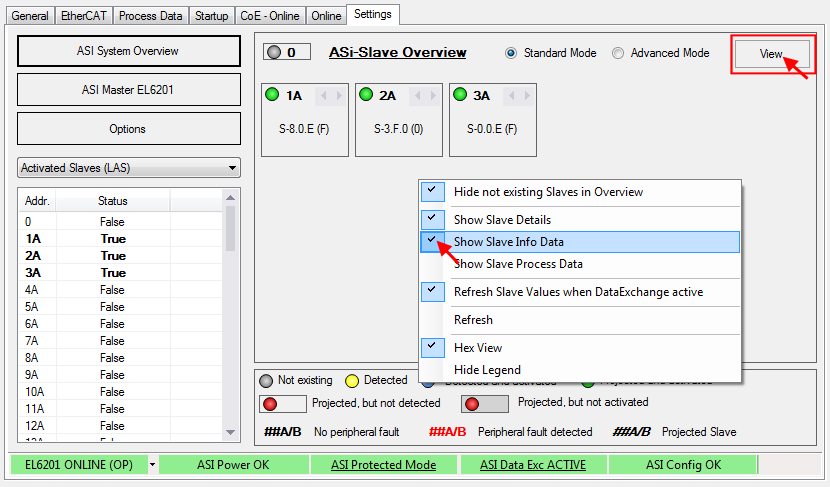The height and width of the screenshot is (487, 830).
Task: Open dropdown arrow next to EL6201 ONLINE (OP)
Action: (x=152, y=465)
